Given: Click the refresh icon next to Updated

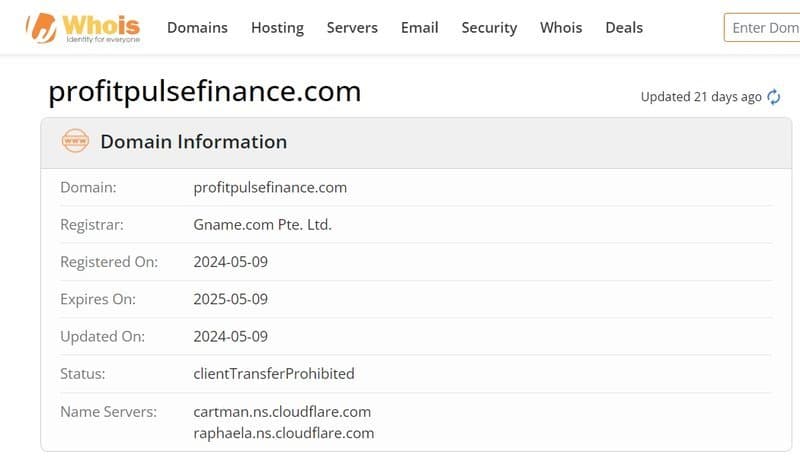Looking at the screenshot, I should (x=773, y=97).
